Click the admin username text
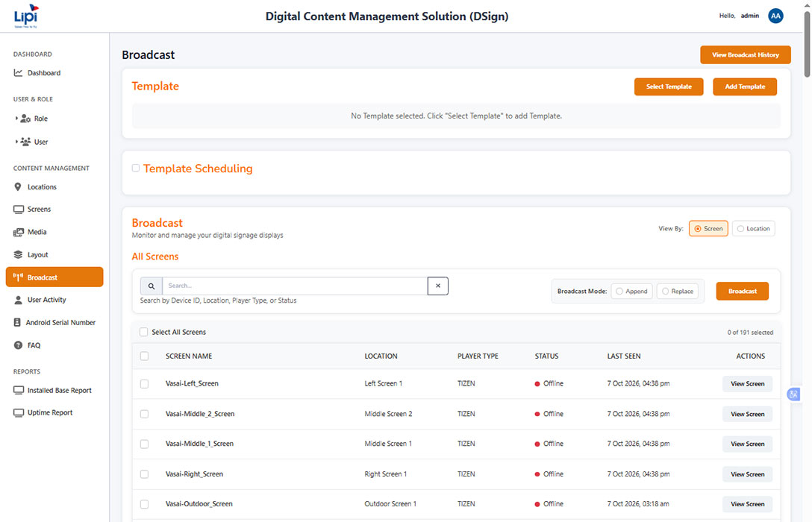This screenshot has width=812, height=522. [749, 16]
